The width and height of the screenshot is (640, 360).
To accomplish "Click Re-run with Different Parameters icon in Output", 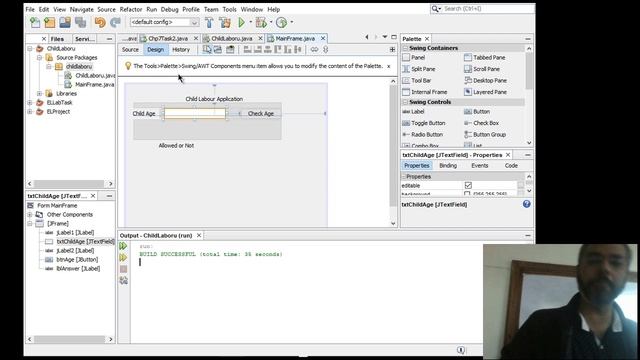I will click(123, 258).
